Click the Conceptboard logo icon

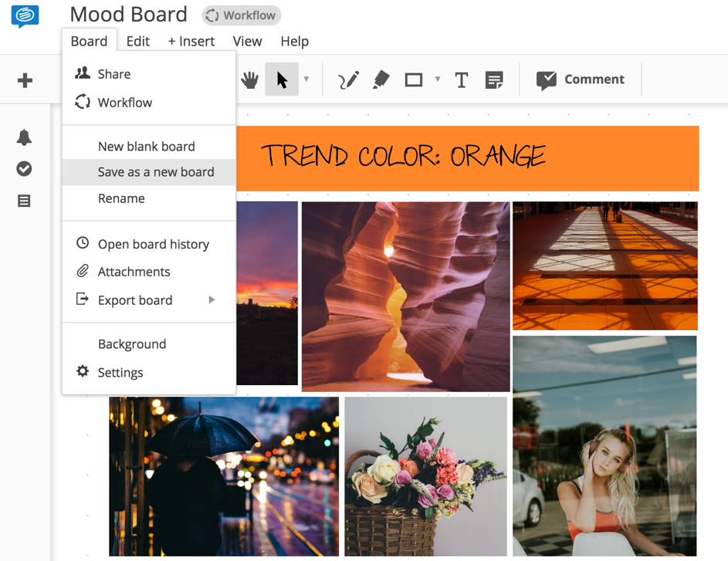coord(25,16)
